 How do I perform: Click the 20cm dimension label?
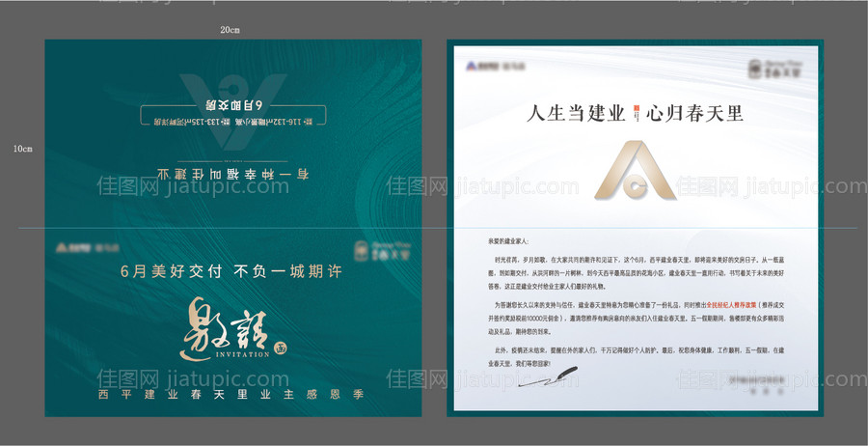(x=230, y=30)
